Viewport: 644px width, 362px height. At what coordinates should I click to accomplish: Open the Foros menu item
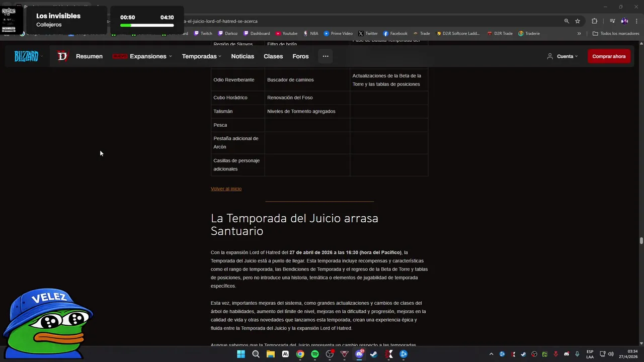(300, 56)
